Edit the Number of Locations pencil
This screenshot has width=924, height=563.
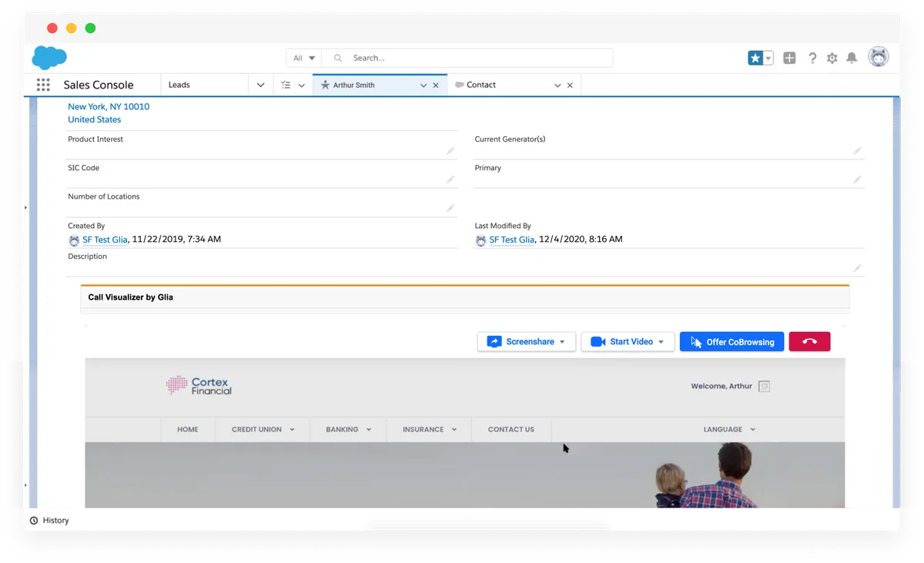(450, 208)
